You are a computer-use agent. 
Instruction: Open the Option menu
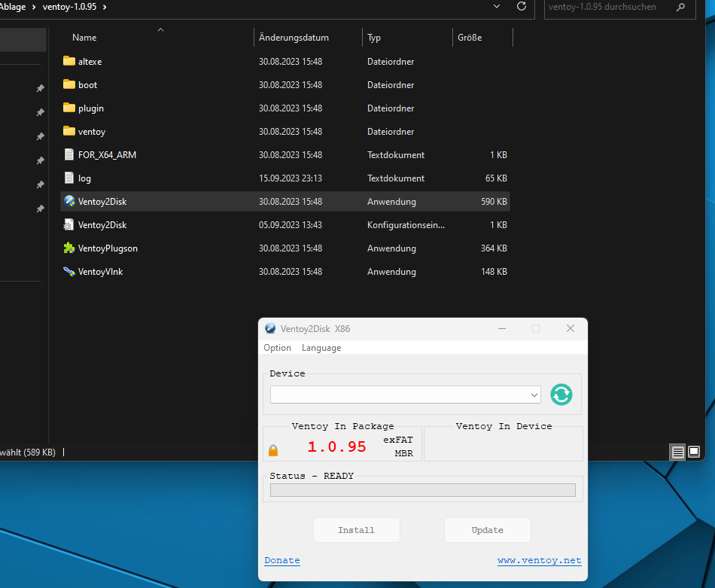pos(277,348)
